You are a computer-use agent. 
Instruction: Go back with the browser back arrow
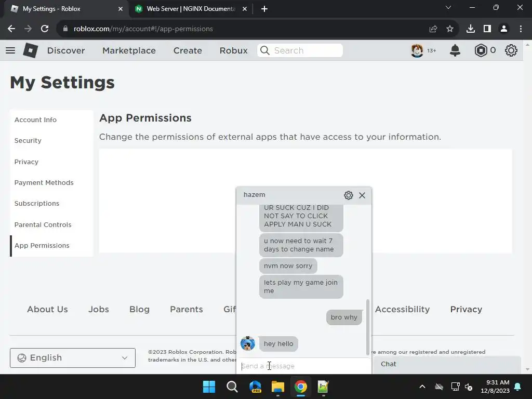pyautogui.click(x=11, y=29)
